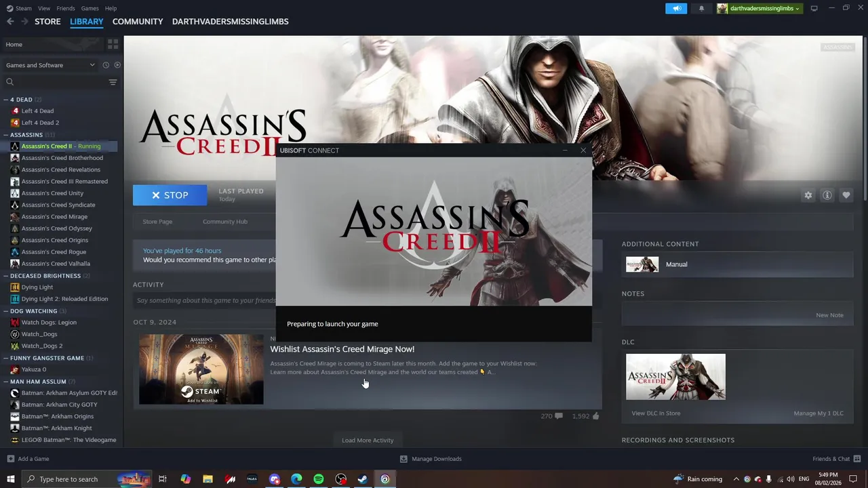This screenshot has width=868, height=488.
Task: Collapse the DOG WATCHING collection
Action: tap(5, 311)
